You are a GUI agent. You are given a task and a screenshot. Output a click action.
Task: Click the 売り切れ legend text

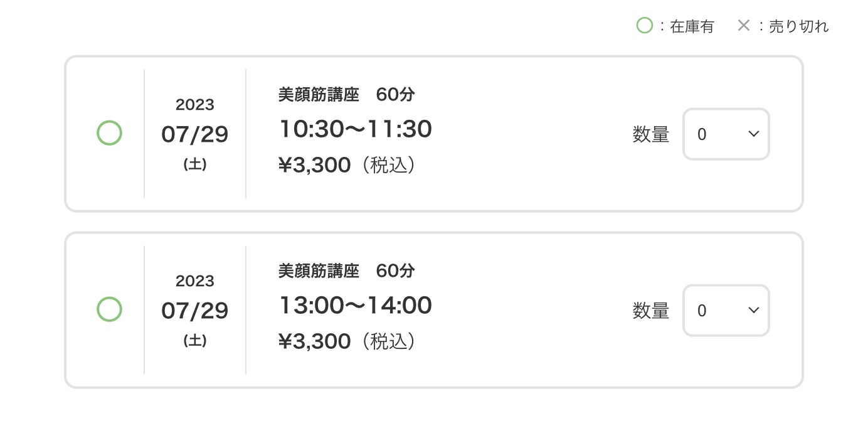click(x=798, y=26)
